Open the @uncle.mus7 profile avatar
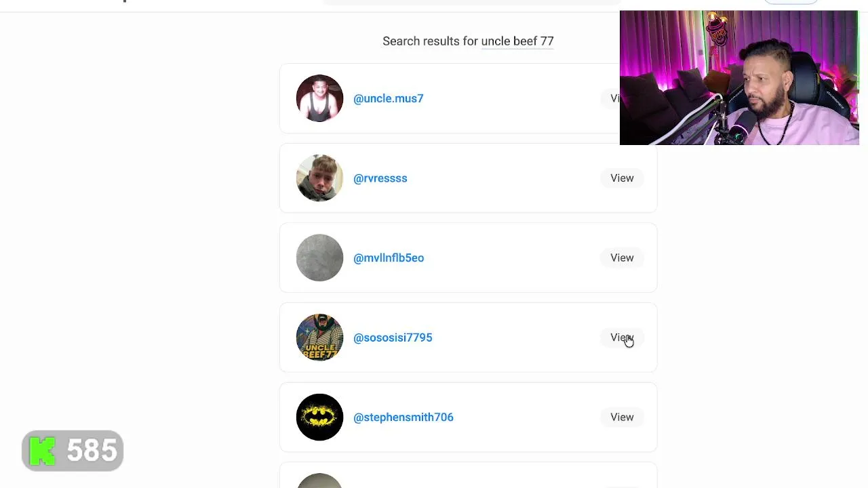The height and width of the screenshot is (488, 868). pos(319,98)
